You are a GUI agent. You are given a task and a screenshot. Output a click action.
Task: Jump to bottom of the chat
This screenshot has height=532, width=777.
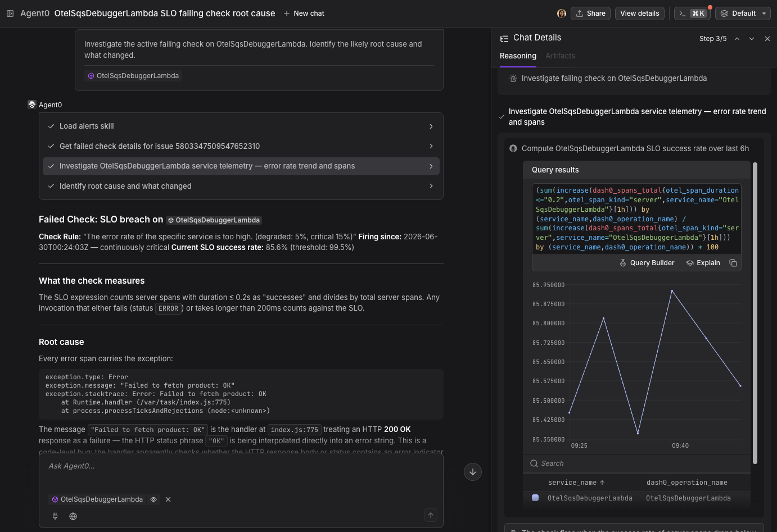tap(473, 472)
